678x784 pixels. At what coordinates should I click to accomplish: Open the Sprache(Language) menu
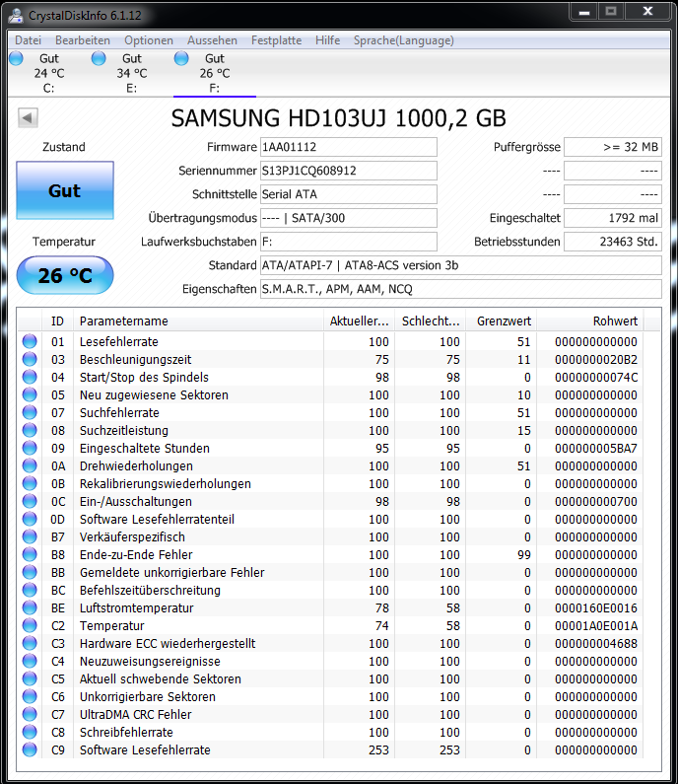click(404, 40)
